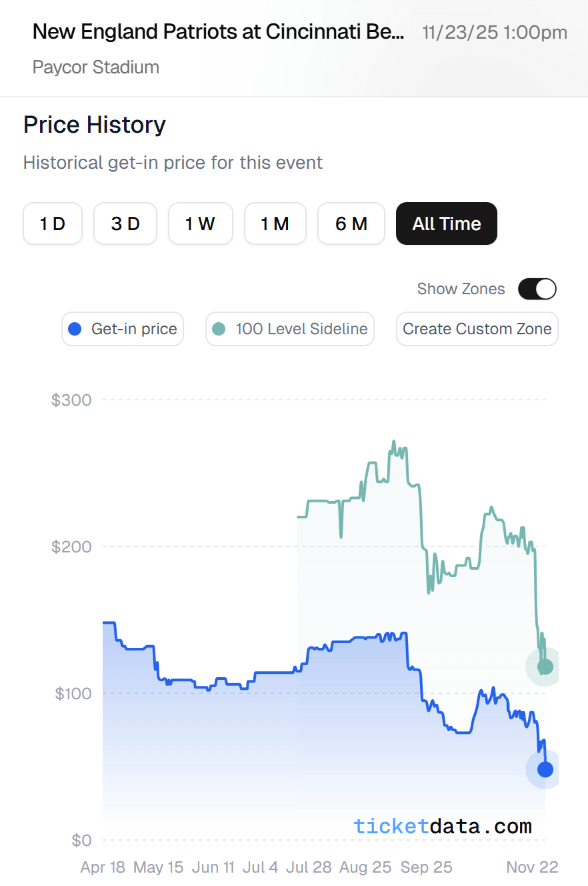
Task: Click the ticketdata.com watermark
Action: point(443,827)
